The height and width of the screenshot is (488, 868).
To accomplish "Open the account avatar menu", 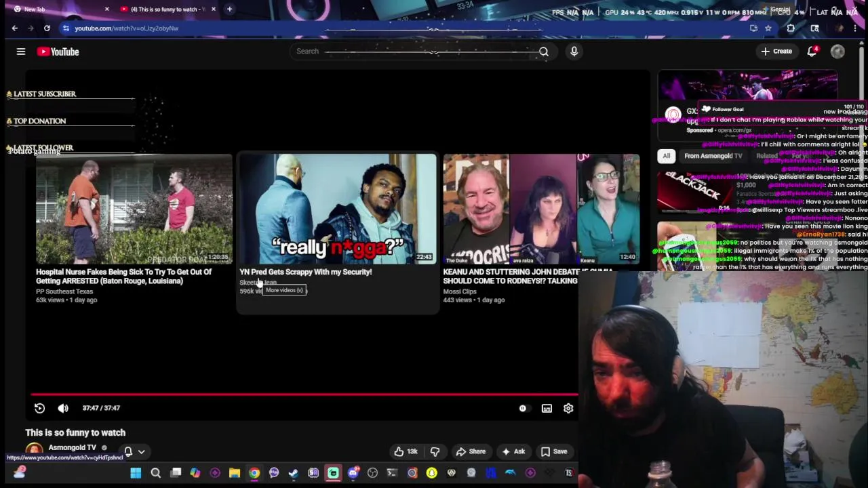I will point(837,52).
